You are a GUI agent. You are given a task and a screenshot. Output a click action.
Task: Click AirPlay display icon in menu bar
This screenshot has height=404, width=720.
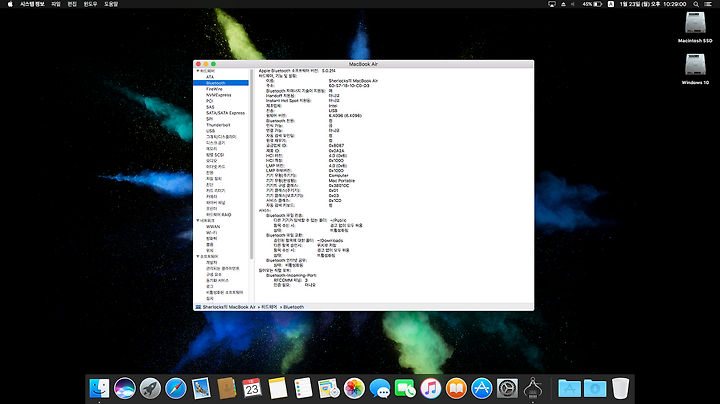[552, 4]
